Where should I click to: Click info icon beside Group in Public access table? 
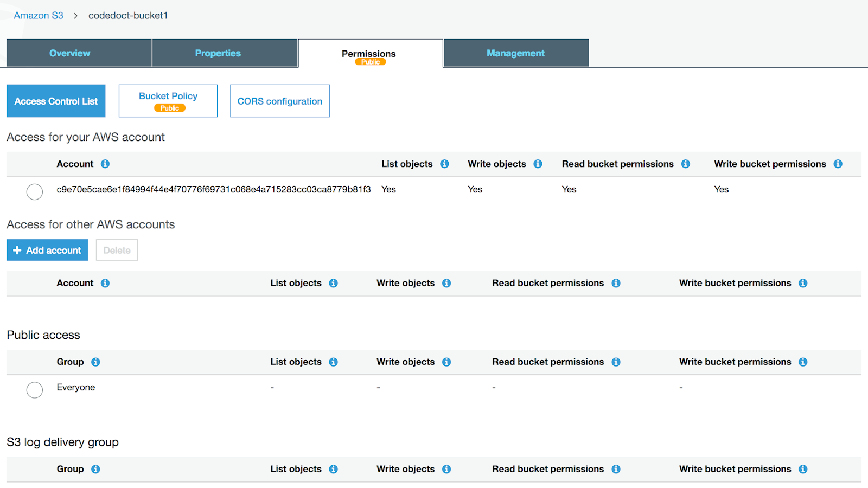coord(95,362)
